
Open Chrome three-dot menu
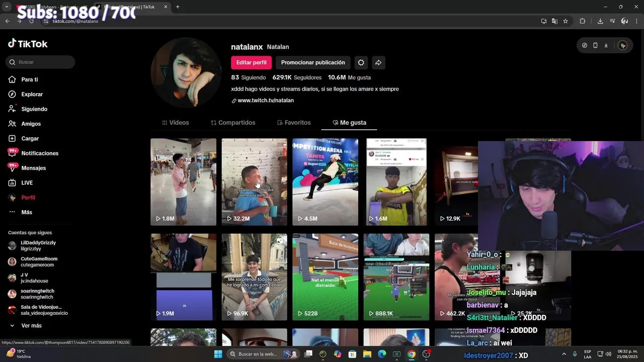point(636,21)
